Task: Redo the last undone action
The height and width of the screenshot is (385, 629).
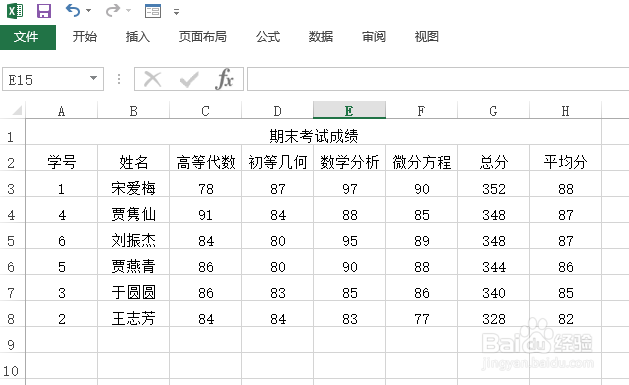Action: pos(113,10)
